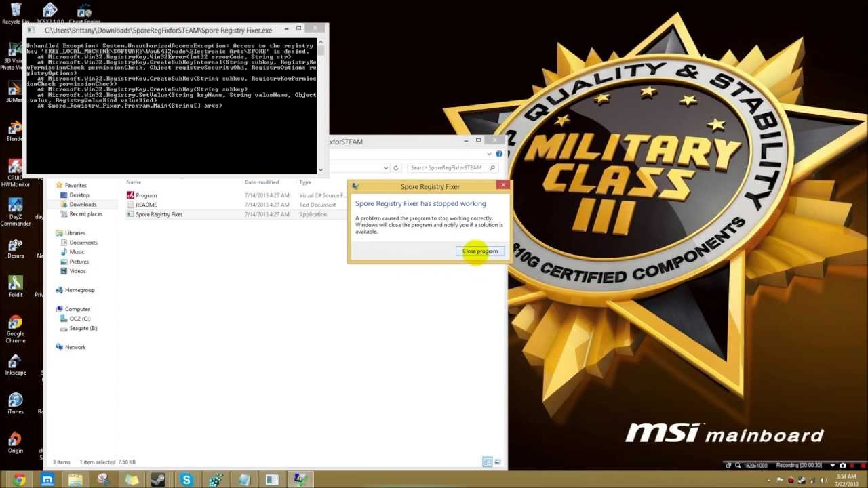The width and height of the screenshot is (868, 488).
Task: Open the Desura desktop icon
Action: click(15, 247)
